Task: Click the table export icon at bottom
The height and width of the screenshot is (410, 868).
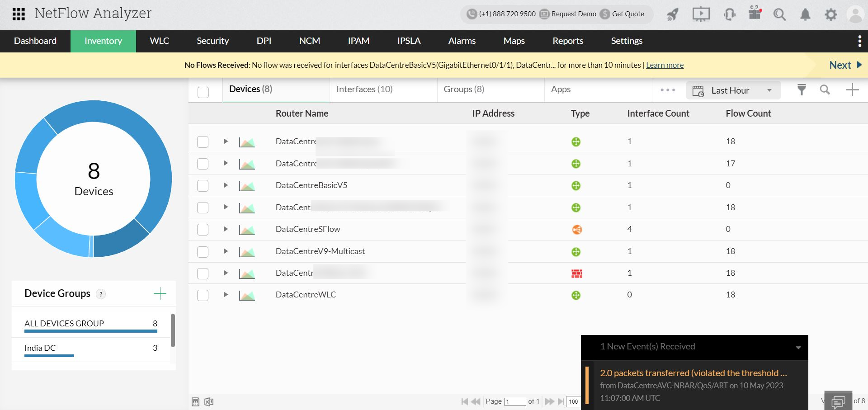Action: (195, 402)
